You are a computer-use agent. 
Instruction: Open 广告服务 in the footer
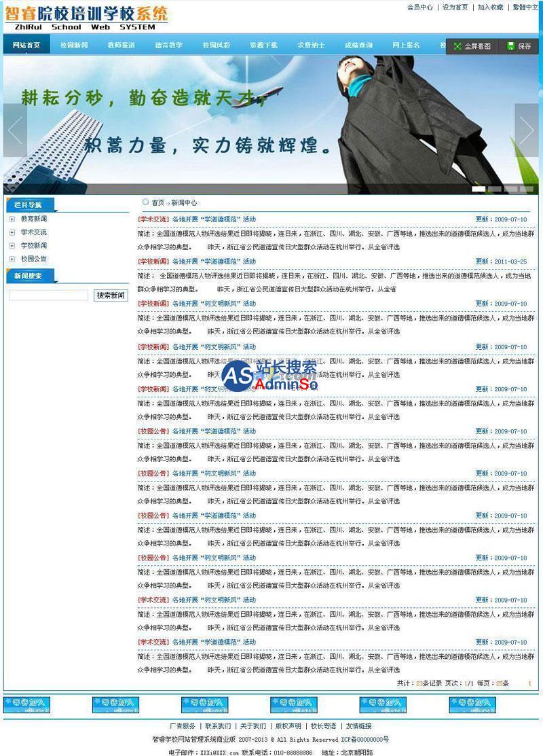183,725
